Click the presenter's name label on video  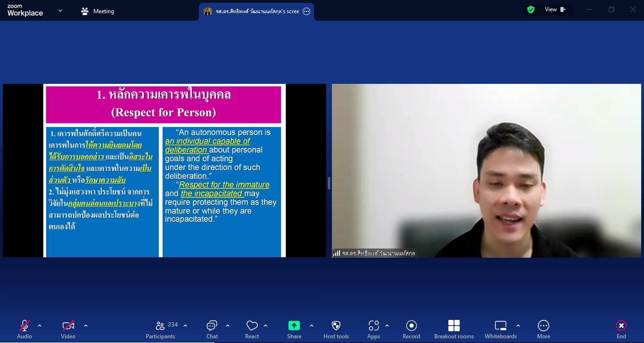[x=379, y=253]
